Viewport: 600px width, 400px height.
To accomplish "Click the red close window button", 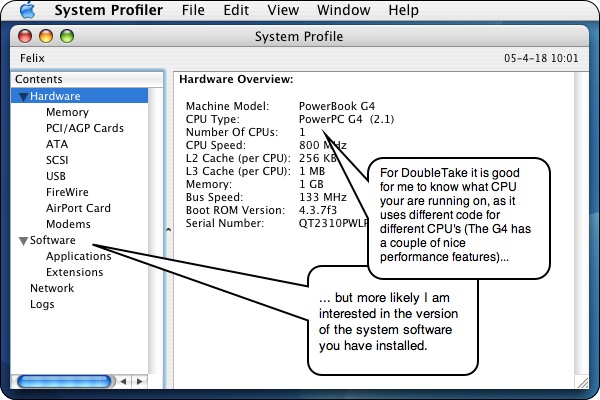I will [25, 36].
